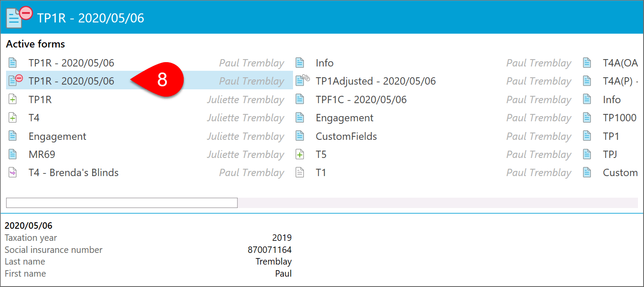Click the form icon of the Info row above TP1000
Image resolution: width=644 pixels, height=287 pixels.
pyautogui.click(x=587, y=99)
